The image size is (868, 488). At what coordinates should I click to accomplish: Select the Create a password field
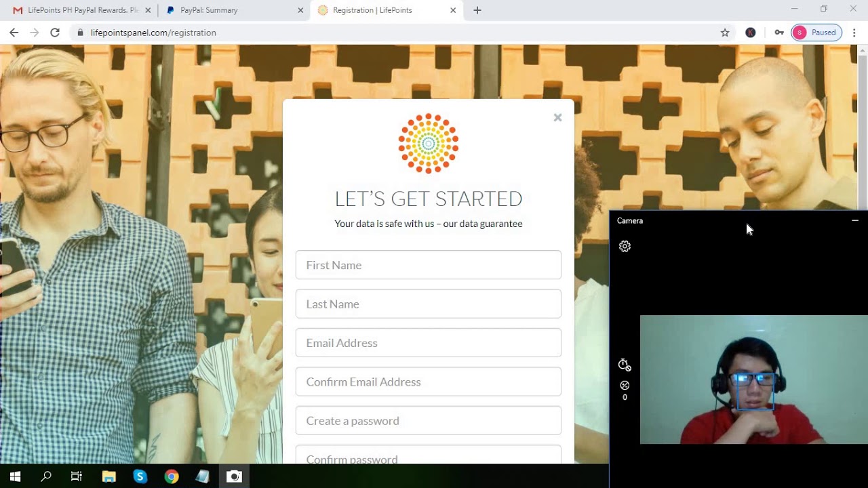[x=429, y=421]
